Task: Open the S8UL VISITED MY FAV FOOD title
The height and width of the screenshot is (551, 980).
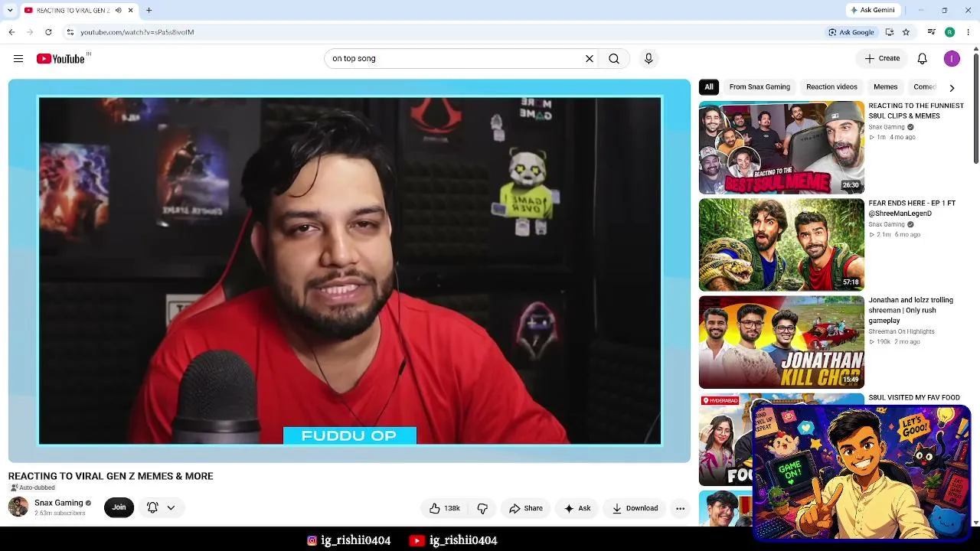Action: 914,398
